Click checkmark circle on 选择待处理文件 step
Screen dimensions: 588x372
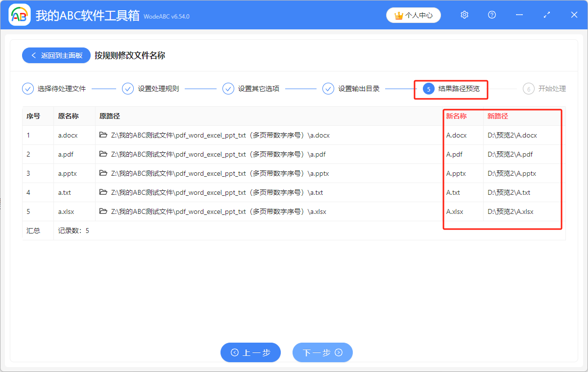pos(27,89)
